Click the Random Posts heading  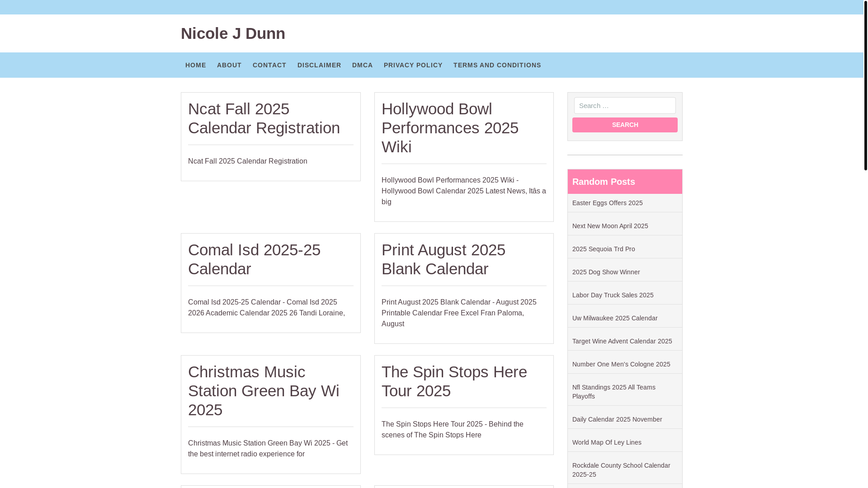point(604,182)
